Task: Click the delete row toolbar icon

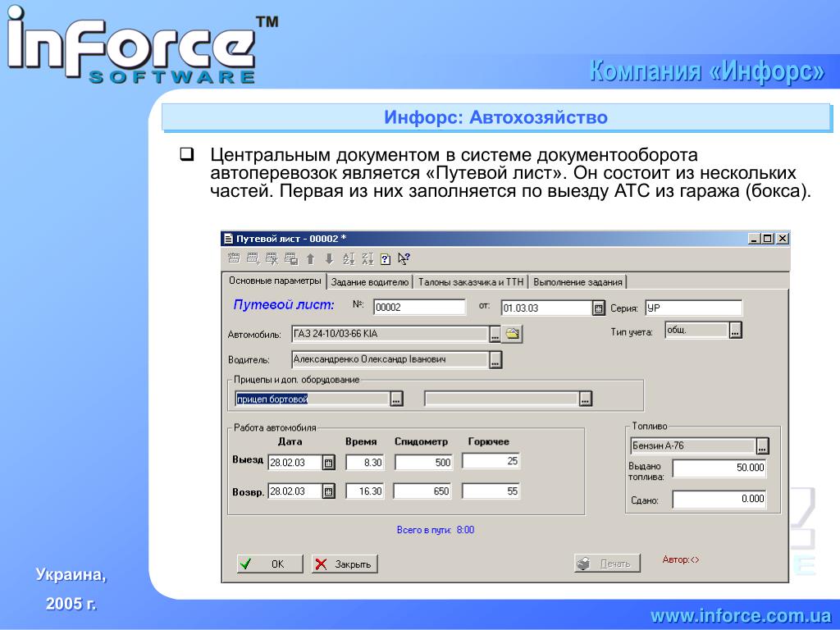Action: (272, 258)
